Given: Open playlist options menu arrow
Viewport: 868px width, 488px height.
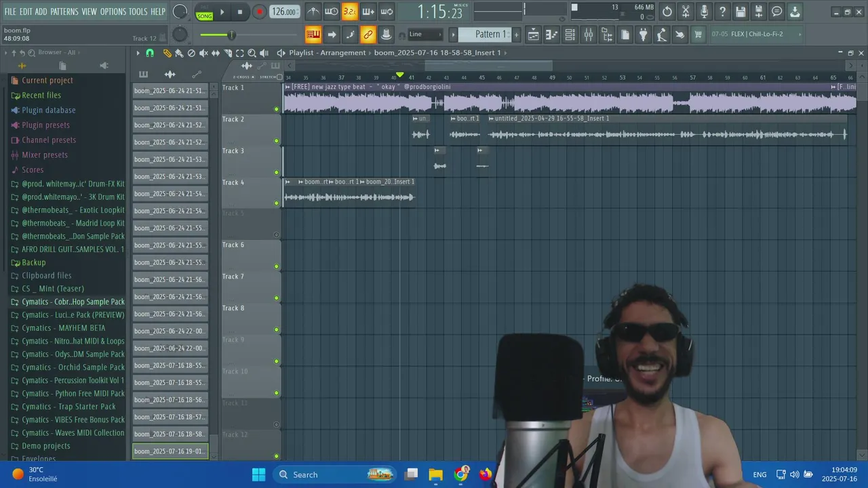Looking at the screenshot, I should (138, 53).
